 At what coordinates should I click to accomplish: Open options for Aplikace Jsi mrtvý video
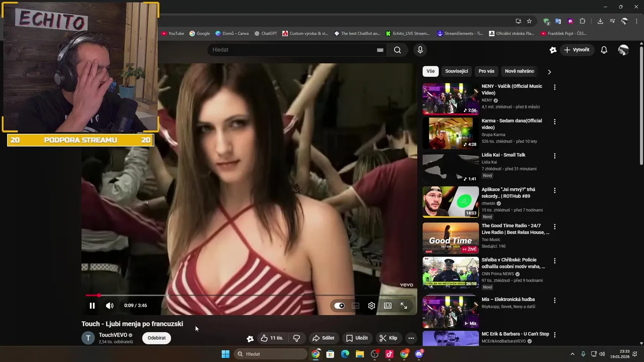point(554,191)
